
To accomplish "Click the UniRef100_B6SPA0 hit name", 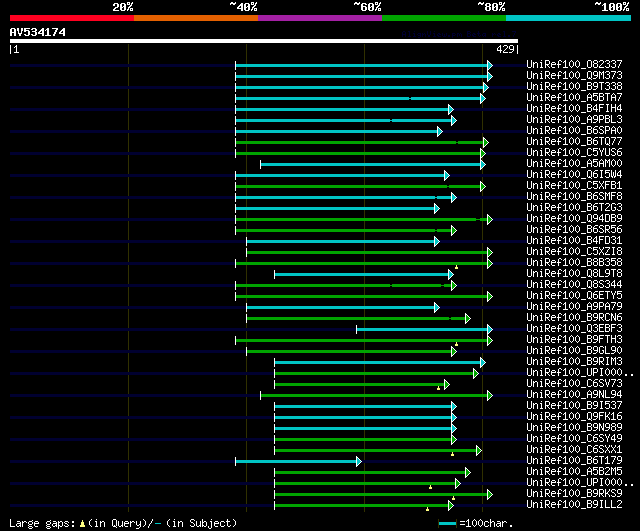I will click(x=574, y=130).
